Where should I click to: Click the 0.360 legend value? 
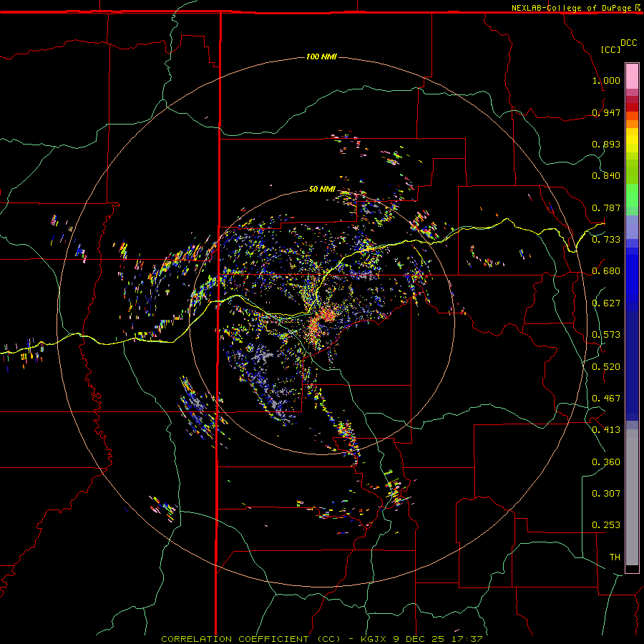[x=606, y=462]
